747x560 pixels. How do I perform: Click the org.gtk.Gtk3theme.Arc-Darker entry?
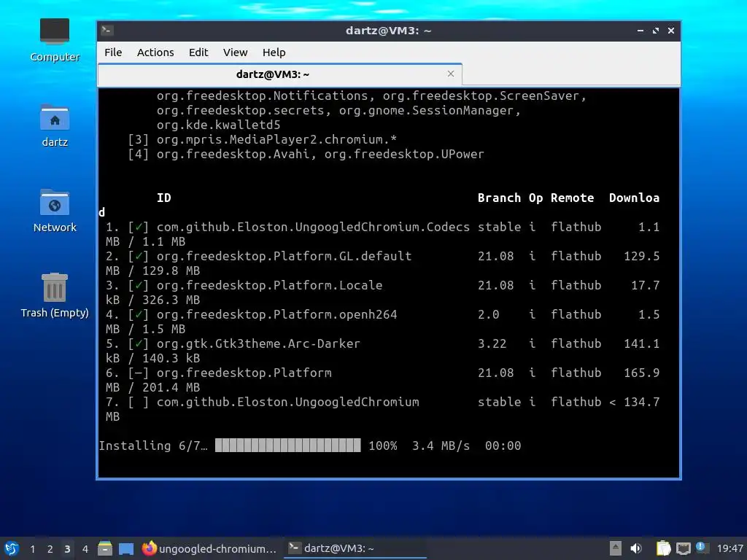[x=258, y=343]
